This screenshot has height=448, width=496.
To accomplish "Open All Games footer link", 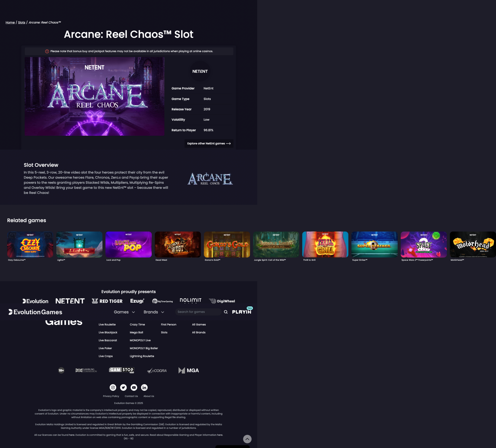I will [199, 324].
